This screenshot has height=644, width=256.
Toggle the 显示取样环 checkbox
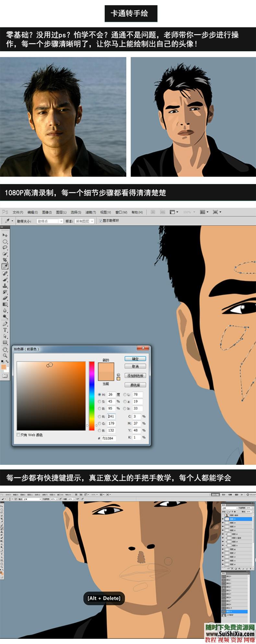[x=100, y=221]
